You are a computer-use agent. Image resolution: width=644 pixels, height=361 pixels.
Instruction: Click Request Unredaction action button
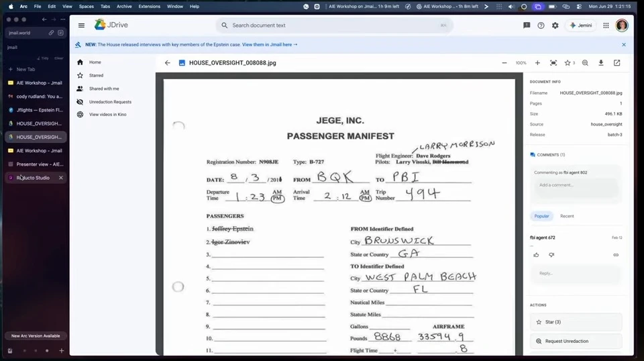576,342
